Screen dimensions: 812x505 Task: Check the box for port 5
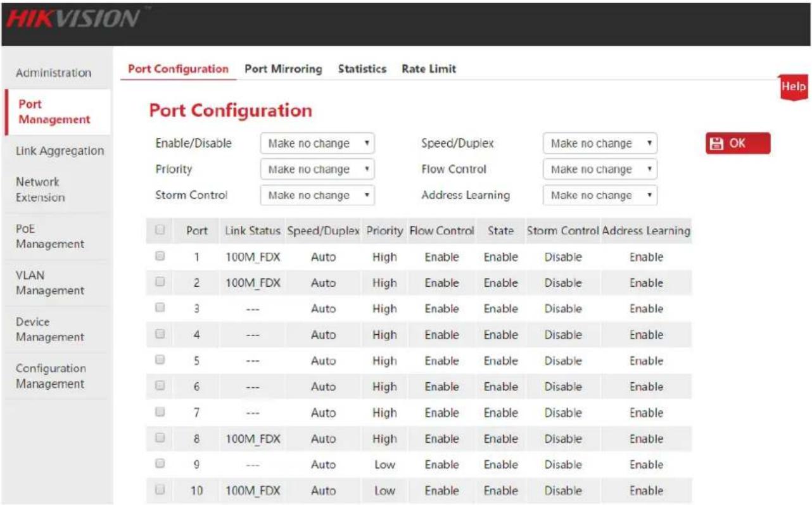(x=160, y=361)
